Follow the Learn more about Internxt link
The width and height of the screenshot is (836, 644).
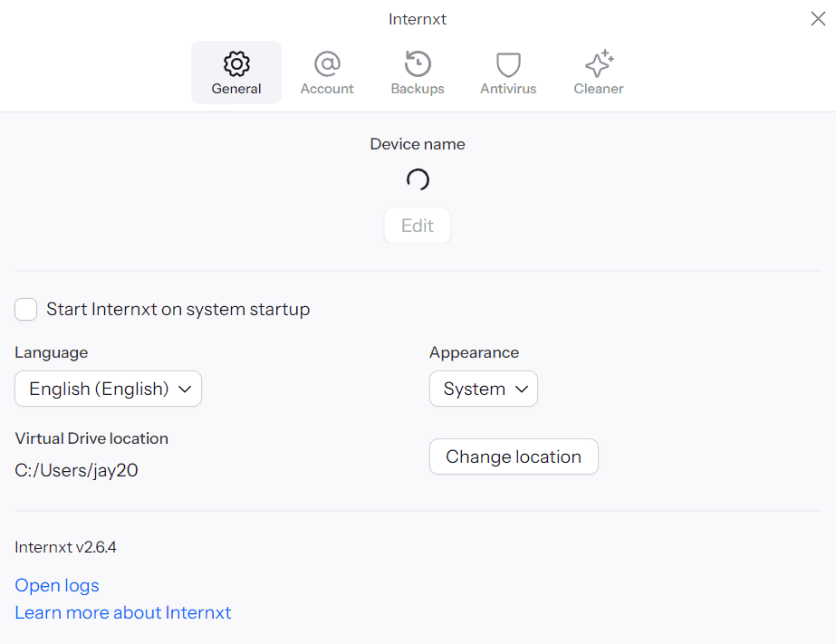click(x=123, y=612)
